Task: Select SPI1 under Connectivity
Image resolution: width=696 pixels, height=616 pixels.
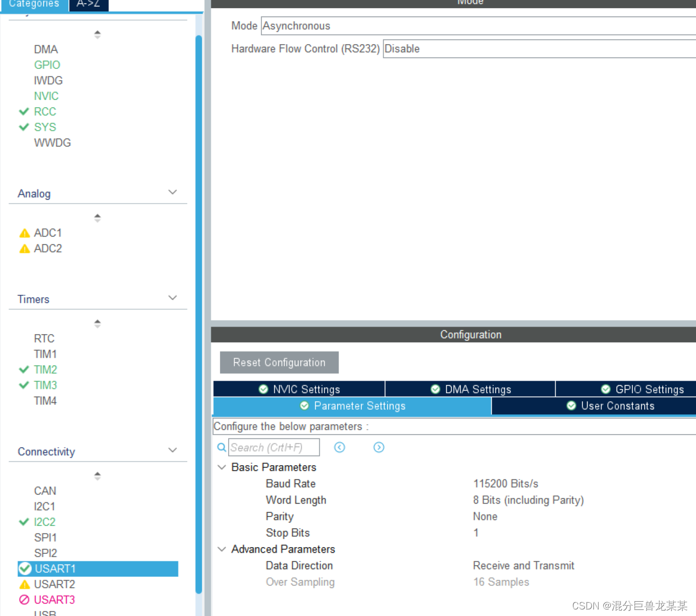Action: [45, 537]
